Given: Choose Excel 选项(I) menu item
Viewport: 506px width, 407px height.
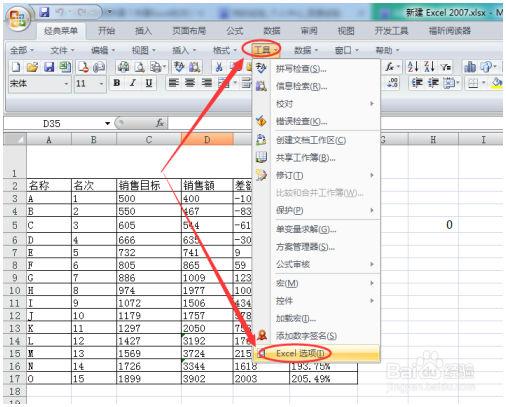Looking at the screenshot, I should [316, 353].
